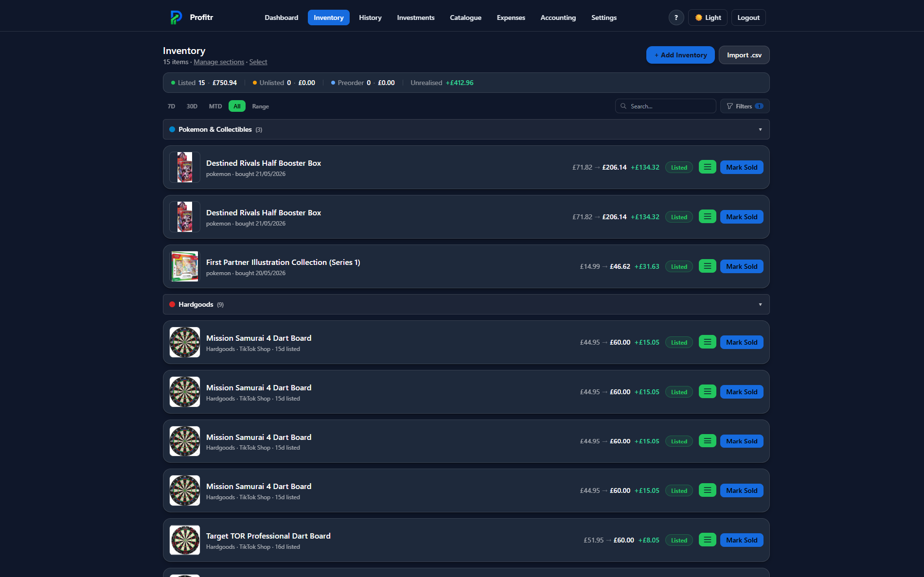Click the Listed 15 £750.94 summary
This screenshot has height=577, width=924.
click(204, 83)
